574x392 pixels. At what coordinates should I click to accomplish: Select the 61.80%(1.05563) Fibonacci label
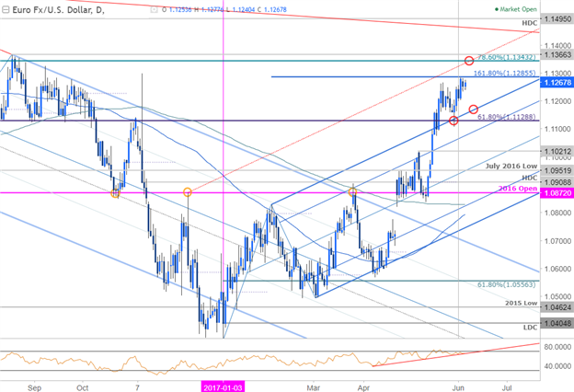[x=507, y=284]
